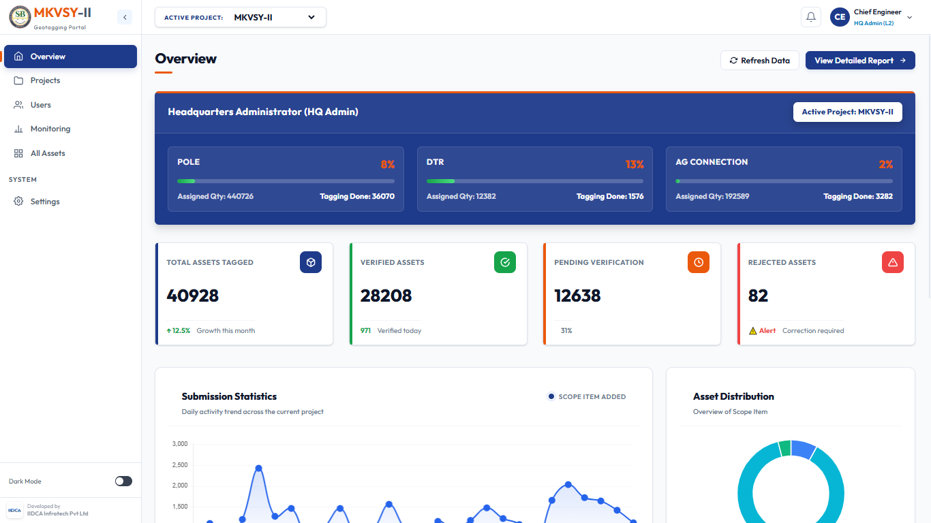The height and width of the screenshot is (523, 931).
Task: Click the DTR 13% value
Action: pos(635,164)
